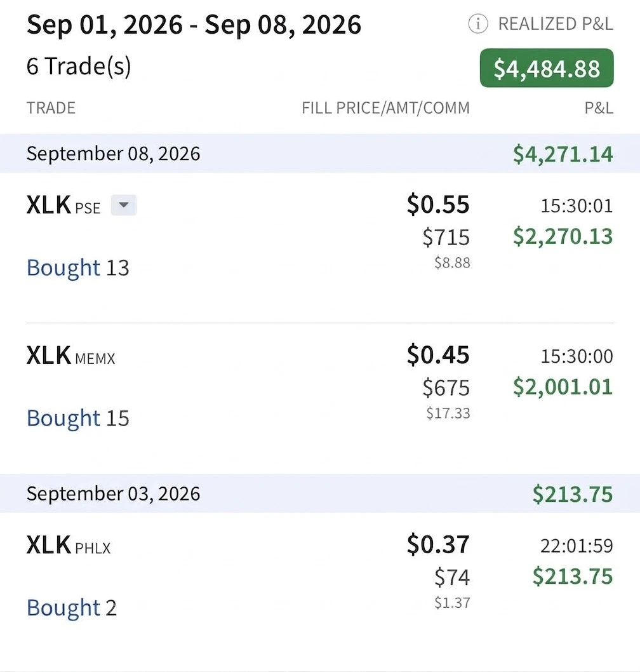Click the Bought 13 trade label
The width and height of the screenshot is (640, 672).
[x=77, y=267]
